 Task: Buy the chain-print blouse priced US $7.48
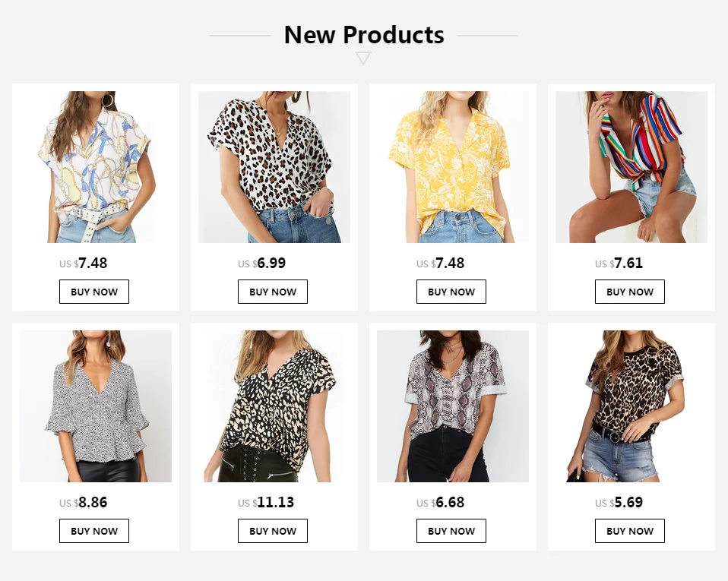tap(94, 292)
